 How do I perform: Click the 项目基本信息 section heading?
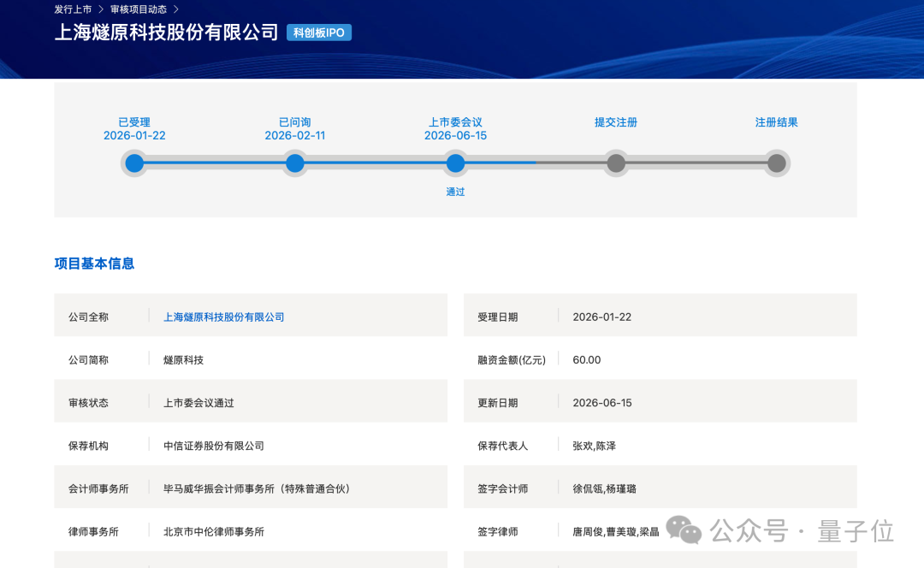[94, 263]
